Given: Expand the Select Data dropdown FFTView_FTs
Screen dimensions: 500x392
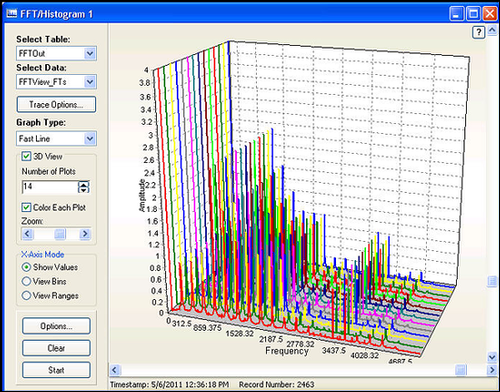Looking at the screenshot, I should pos(56,82).
